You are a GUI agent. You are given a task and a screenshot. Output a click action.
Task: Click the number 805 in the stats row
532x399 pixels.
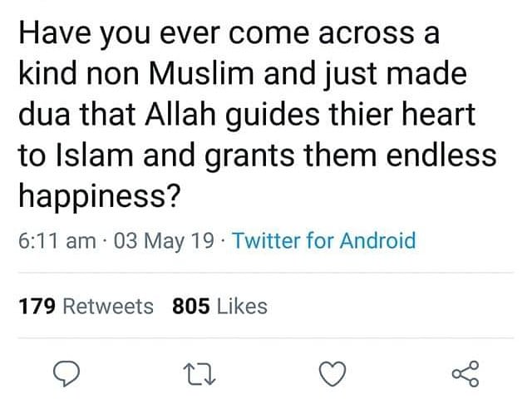click(190, 306)
